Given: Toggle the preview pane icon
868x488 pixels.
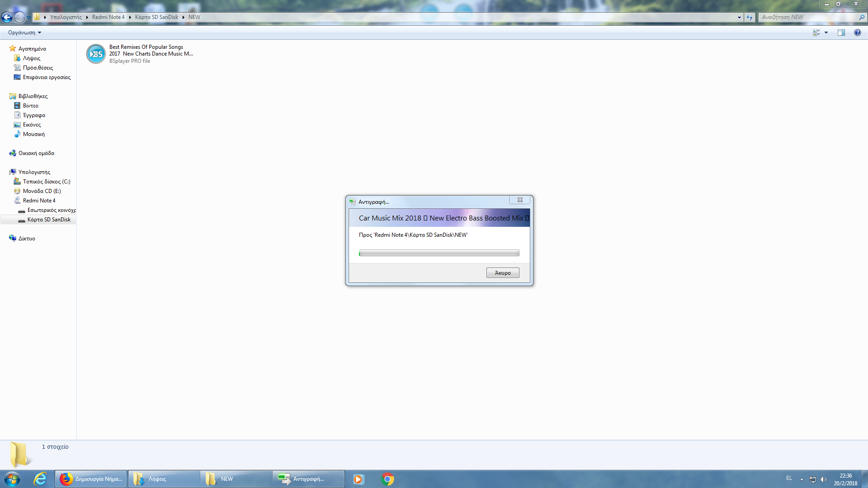Looking at the screenshot, I should tap(841, 33).
